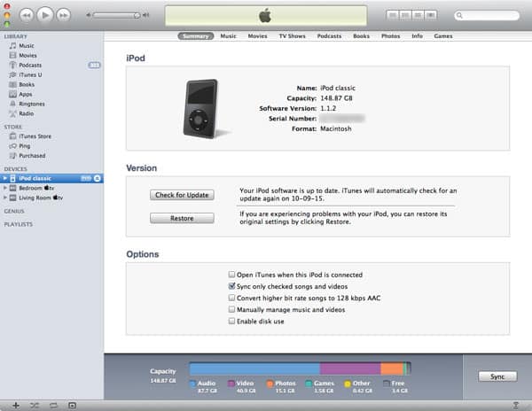Open iTunes Store from the sidebar
The width and height of the screenshot is (532, 411).
pyautogui.click(x=35, y=136)
